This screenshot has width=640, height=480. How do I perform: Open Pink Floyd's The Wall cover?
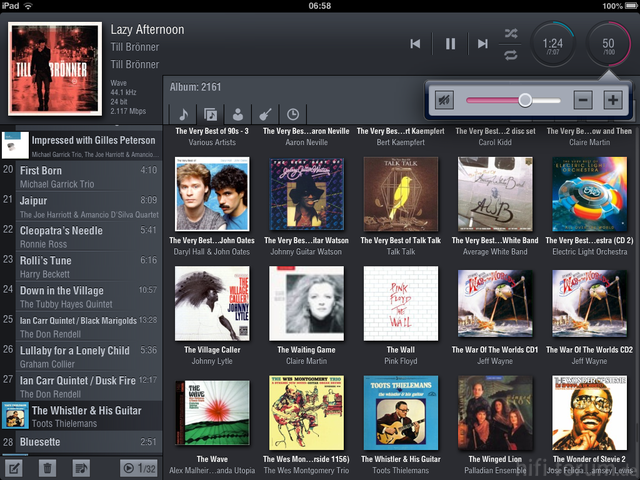[x=401, y=303]
